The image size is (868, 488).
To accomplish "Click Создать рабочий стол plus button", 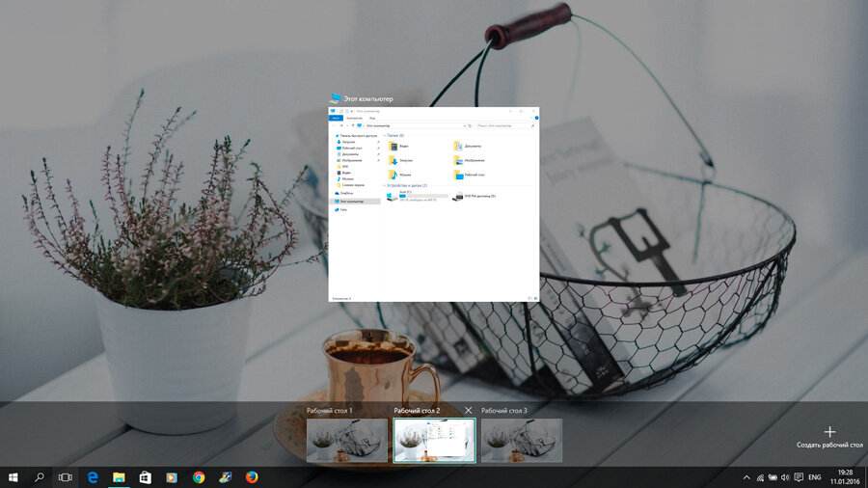I will point(829,431).
